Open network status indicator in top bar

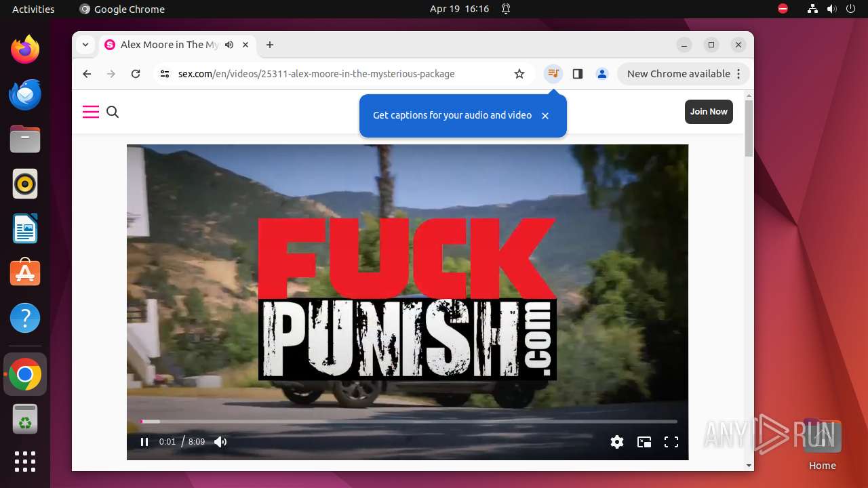coord(812,9)
